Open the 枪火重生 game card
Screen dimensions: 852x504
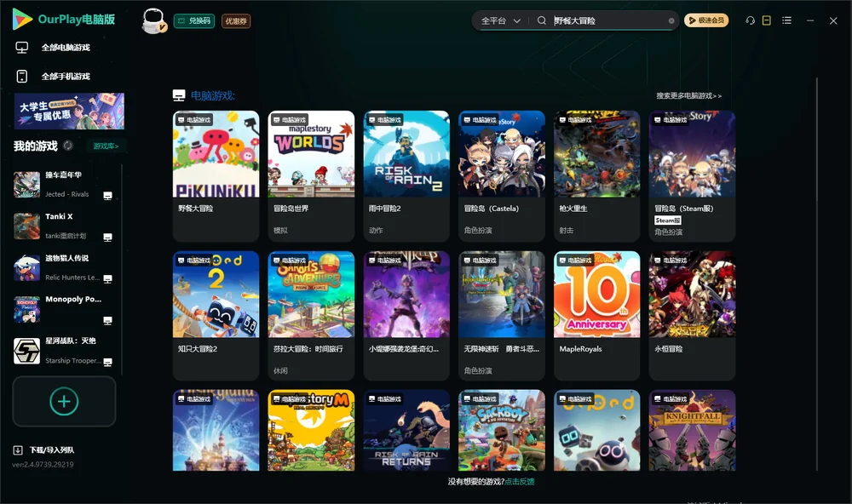[x=597, y=176]
